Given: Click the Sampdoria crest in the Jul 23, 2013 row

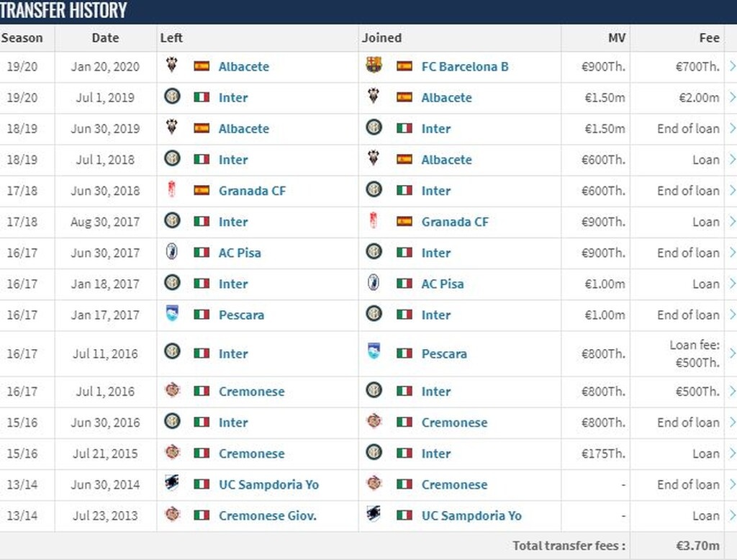Looking at the screenshot, I should 374,515.
